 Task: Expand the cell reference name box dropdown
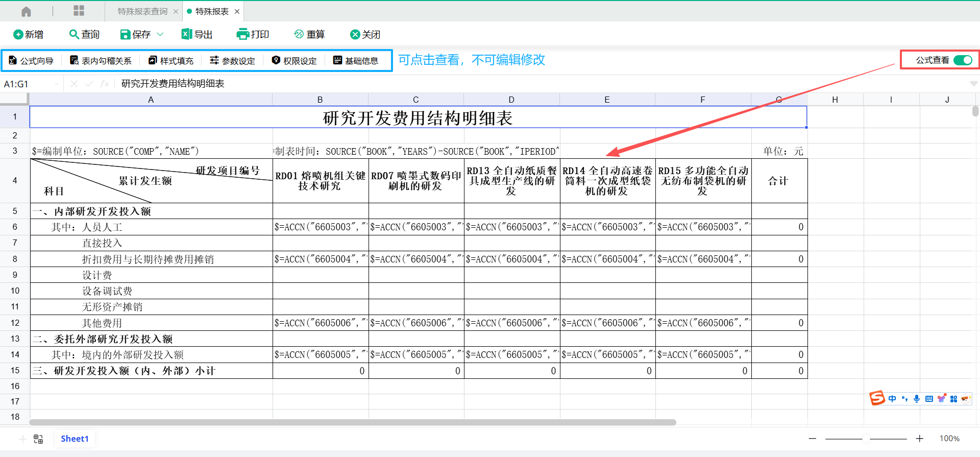click(x=57, y=84)
